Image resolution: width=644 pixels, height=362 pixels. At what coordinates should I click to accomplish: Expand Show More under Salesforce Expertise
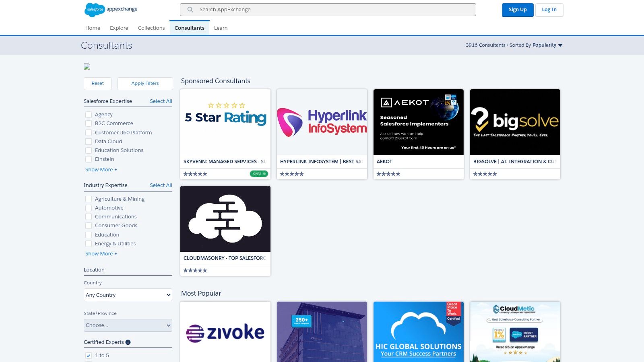click(x=101, y=169)
